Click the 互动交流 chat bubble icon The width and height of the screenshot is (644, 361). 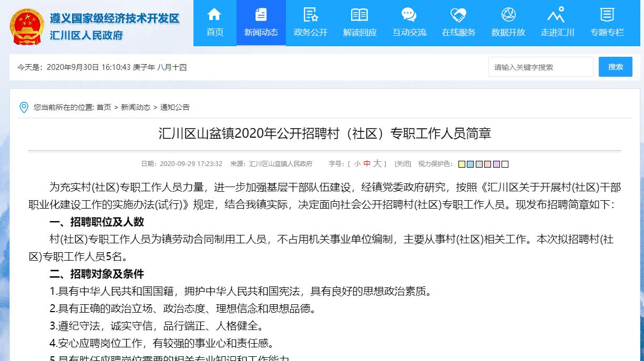pos(409,16)
